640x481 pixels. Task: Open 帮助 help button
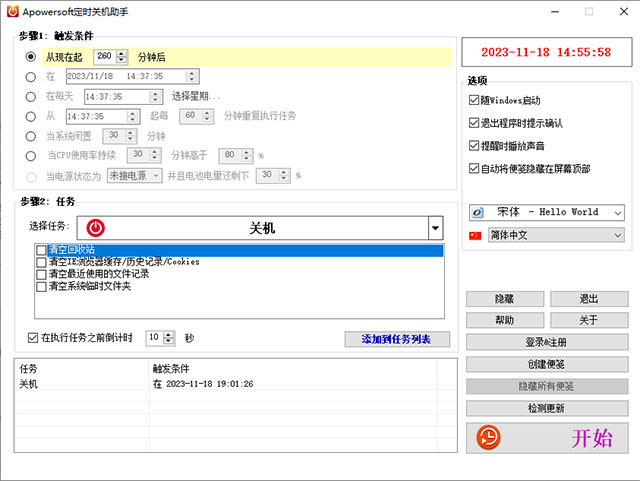[x=505, y=320]
